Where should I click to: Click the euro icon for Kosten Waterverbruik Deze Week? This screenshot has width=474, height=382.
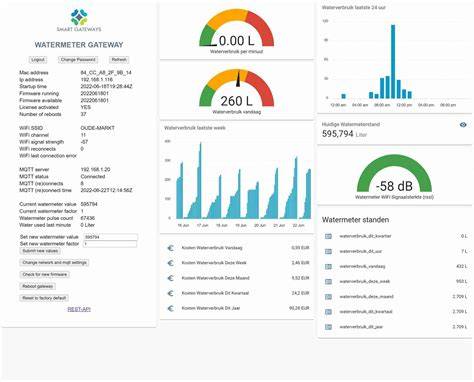[x=171, y=263]
